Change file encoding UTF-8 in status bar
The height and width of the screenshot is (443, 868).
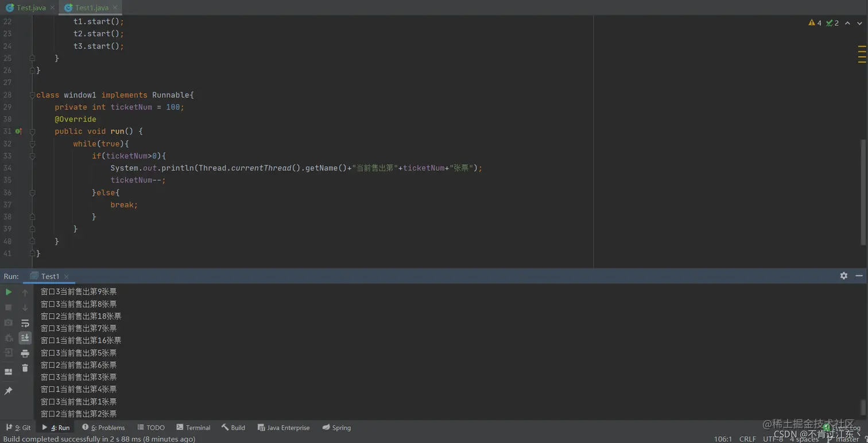pos(773,439)
